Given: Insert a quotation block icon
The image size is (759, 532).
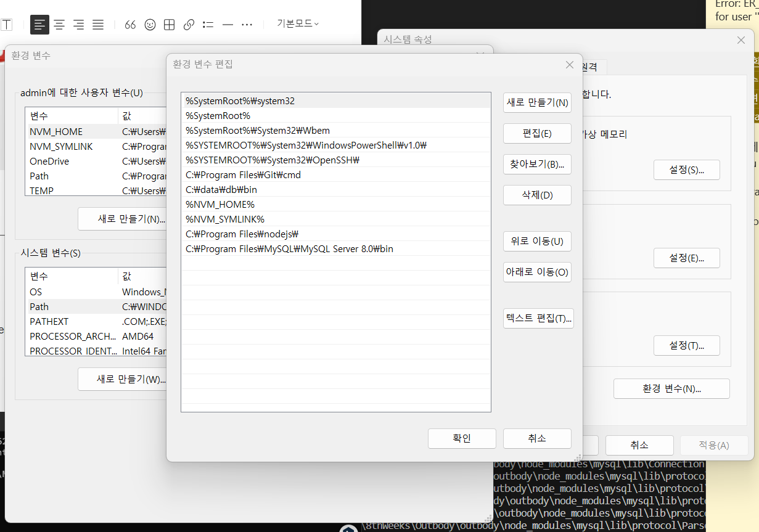Looking at the screenshot, I should coord(130,24).
